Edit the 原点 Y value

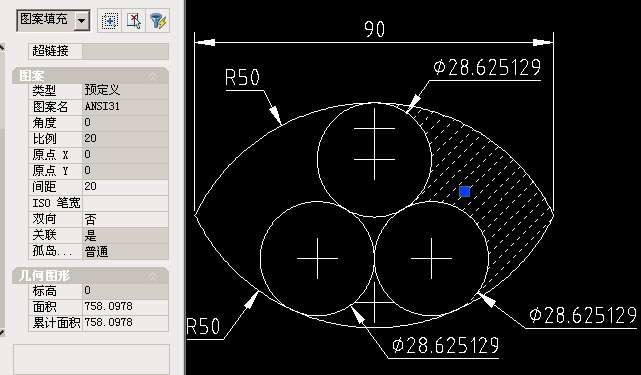click(125, 171)
